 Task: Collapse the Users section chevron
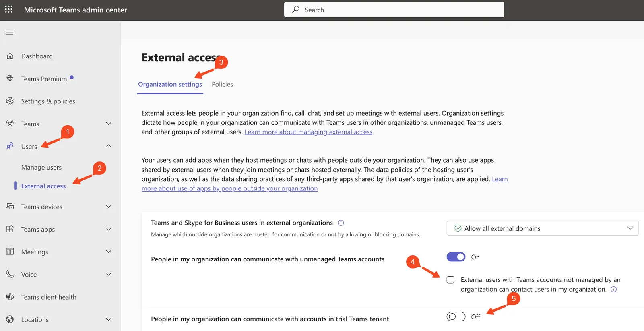[109, 146]
